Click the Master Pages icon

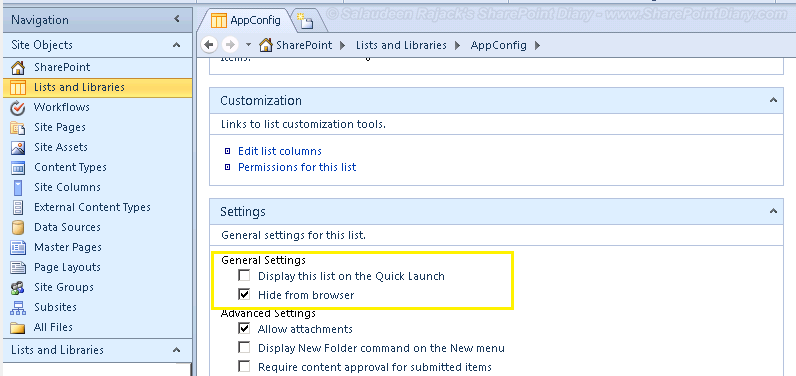[x=18, y=248]
